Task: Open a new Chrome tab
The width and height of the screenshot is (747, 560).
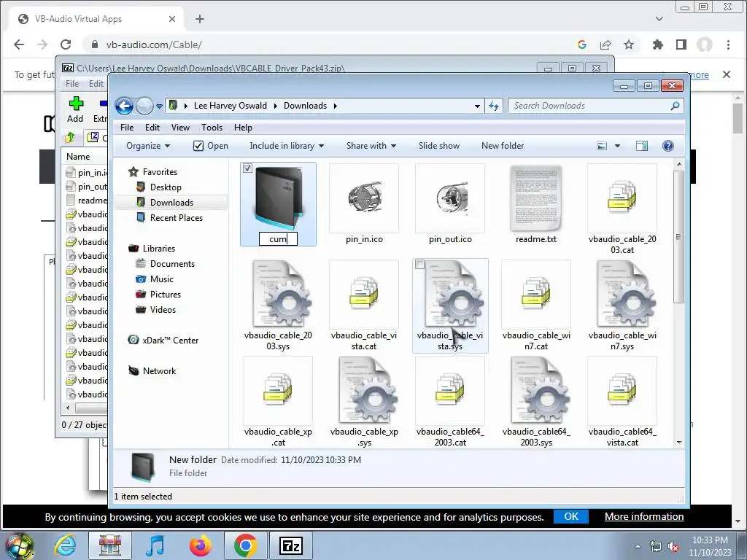Action: tap(200, 18)
